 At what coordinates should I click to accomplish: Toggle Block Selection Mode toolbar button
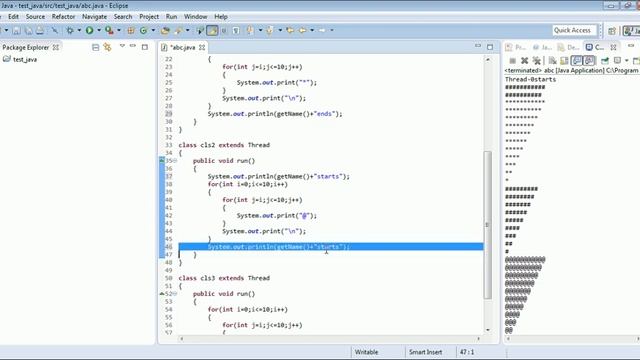coord(224,31)
